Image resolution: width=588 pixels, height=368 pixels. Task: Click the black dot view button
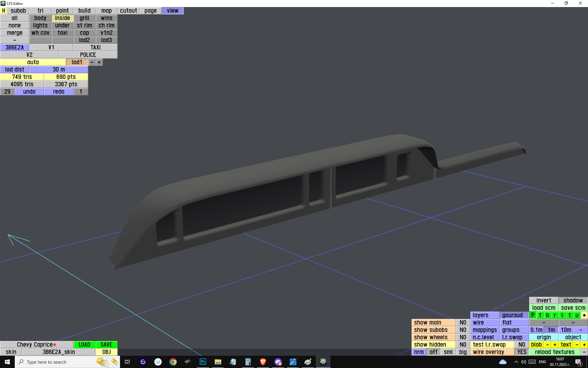584,315
